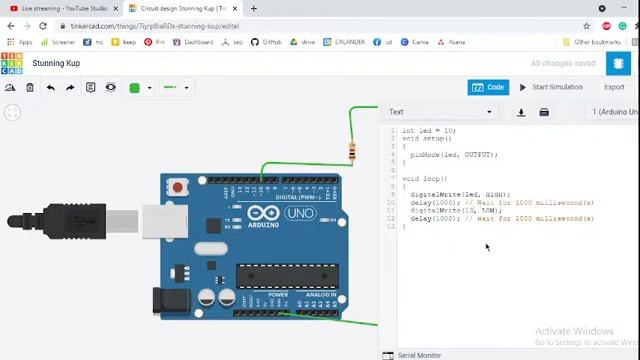Open the keep bookmark

124,42
